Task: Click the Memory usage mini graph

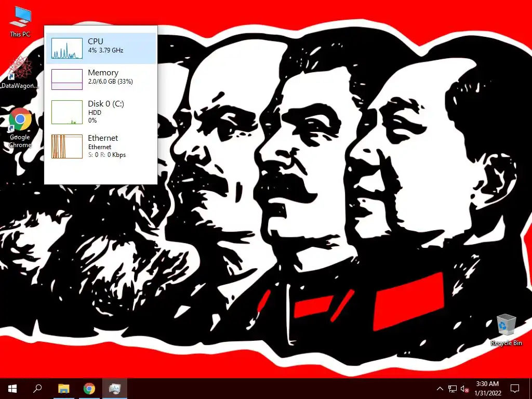Action: (x=67, y=79)
